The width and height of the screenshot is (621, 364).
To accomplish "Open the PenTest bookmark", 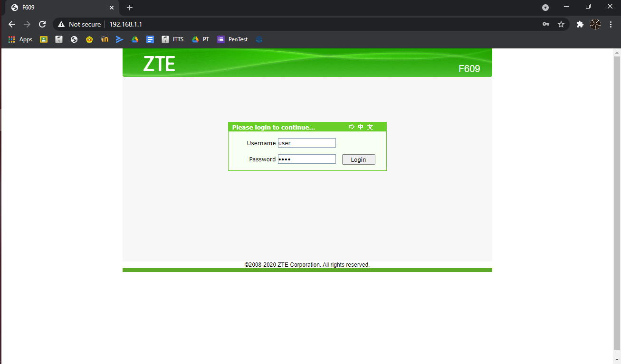I will point(233,39).
